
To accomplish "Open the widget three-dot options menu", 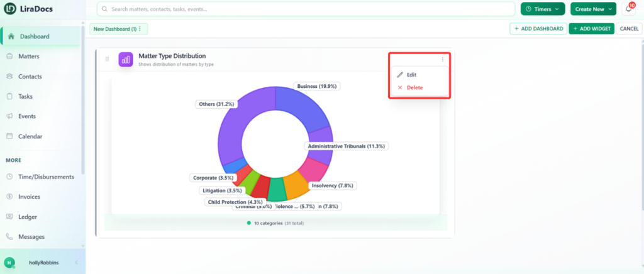I will [442, 60].
